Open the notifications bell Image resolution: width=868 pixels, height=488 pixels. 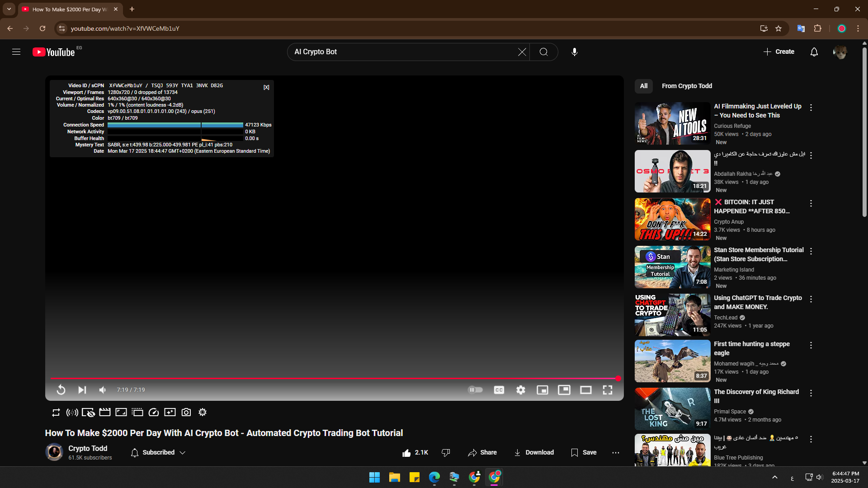814,52
